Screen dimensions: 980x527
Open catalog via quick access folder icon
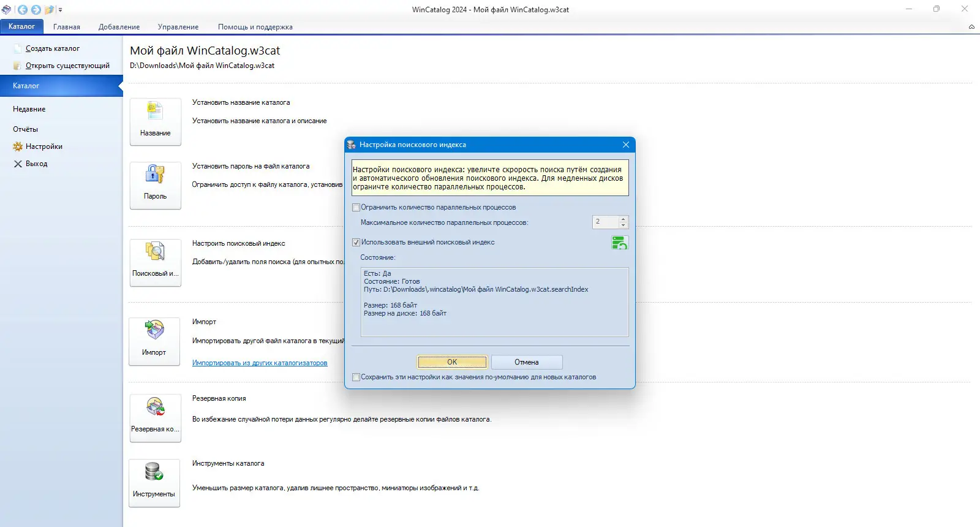pos(50,10)
